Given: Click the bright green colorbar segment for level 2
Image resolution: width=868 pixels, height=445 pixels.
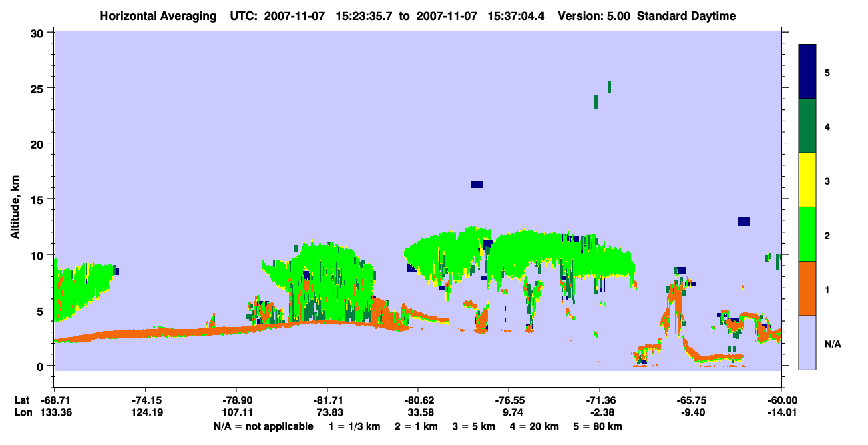Looking at the screenshot, I should coord(807,234).
